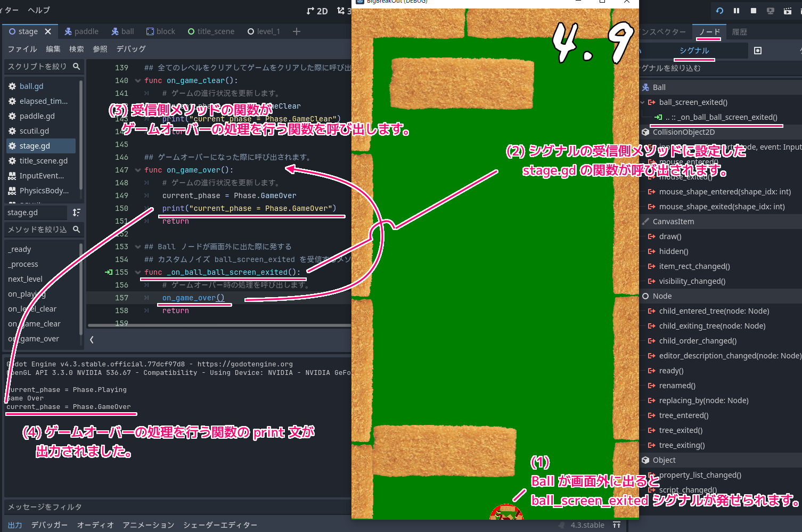802x532 pixels.
Task: Click the signal connection gutter icon at line 155
Action: 108,272
